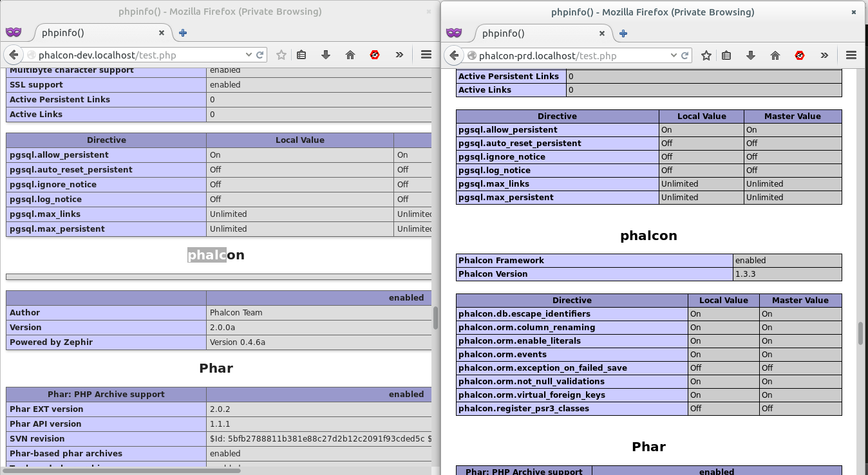Click the vertical scrollbar thumb in phalcon-prd window
868x475 pixels.
coord(860,333)
